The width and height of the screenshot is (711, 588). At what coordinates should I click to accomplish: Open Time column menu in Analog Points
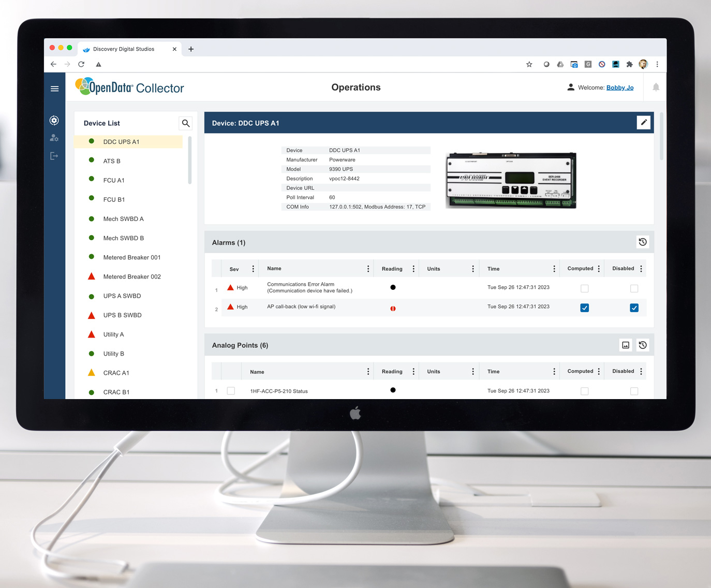coord(554,372)
